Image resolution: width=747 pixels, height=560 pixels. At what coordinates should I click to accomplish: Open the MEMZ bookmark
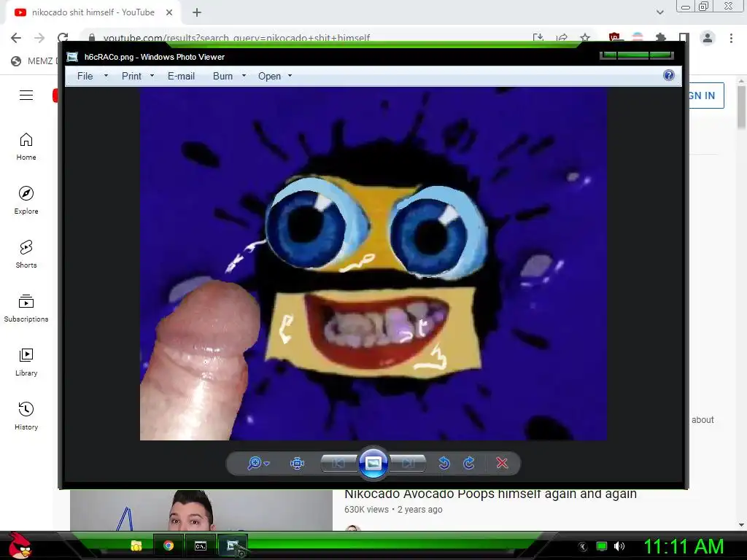(x=34, y=61)
